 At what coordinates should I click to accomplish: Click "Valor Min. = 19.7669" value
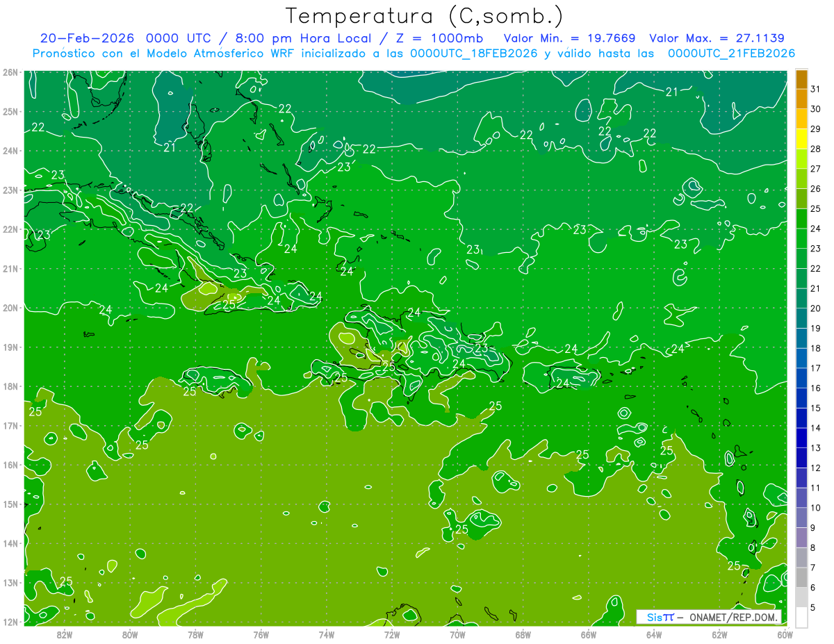(570, 38)
